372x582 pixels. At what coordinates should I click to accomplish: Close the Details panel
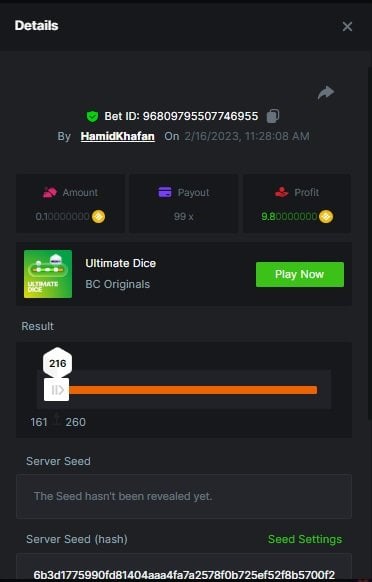pos(347,26)
